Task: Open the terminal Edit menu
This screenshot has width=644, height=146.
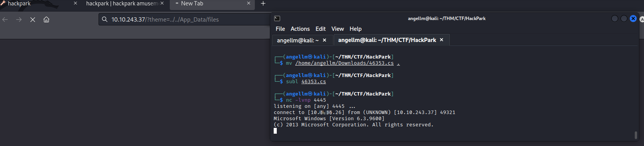Action: (x=321, y=29)
